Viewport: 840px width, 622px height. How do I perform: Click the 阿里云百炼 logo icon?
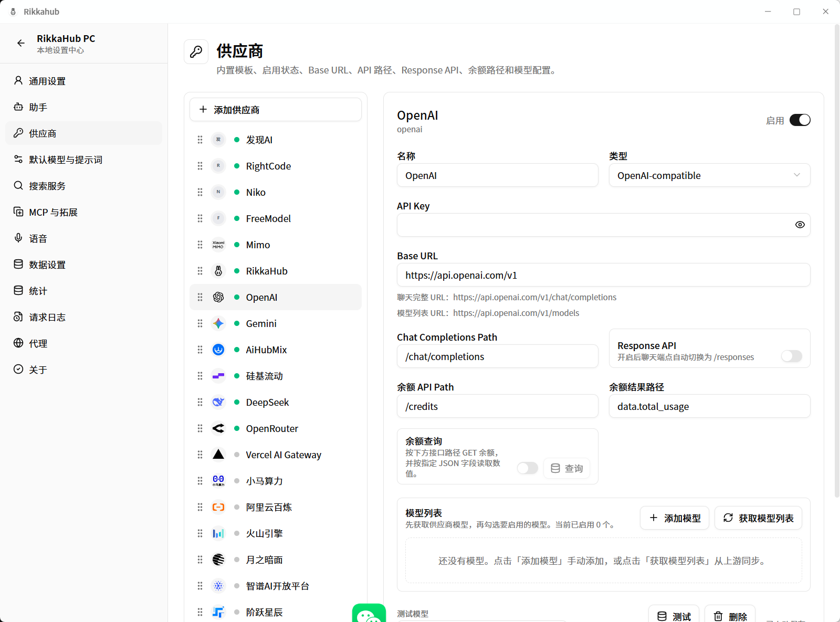218,507
